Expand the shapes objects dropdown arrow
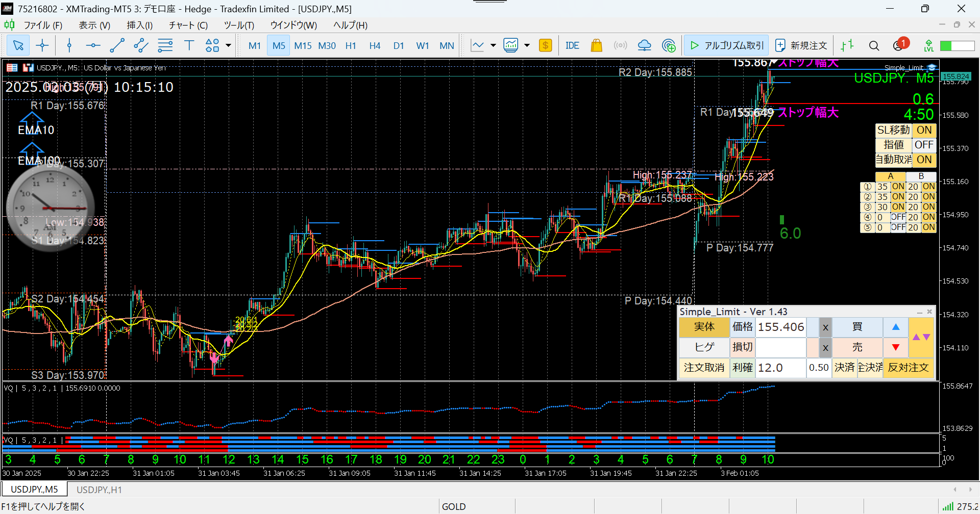Viewport: 980px width, 514px height. (228, 46)
